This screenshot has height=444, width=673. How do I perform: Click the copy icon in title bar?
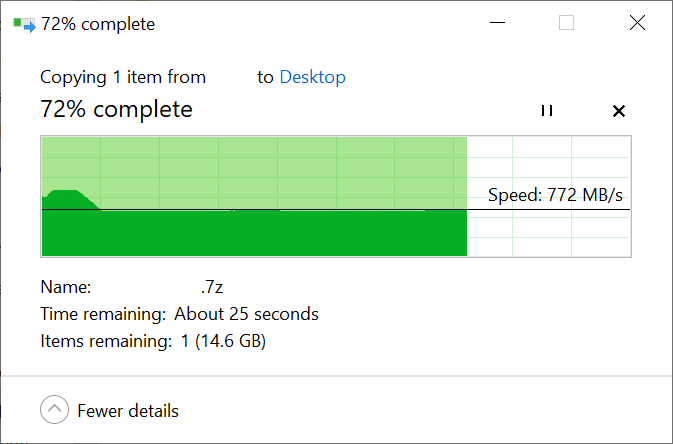[x=22, y=24]
